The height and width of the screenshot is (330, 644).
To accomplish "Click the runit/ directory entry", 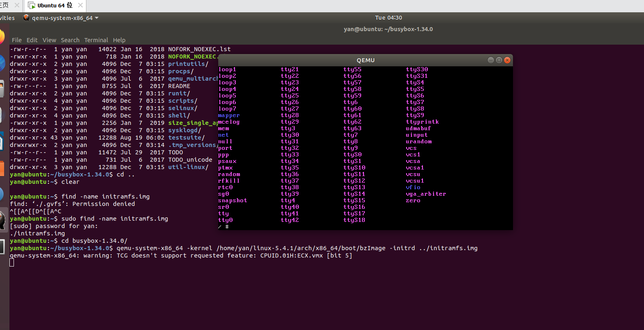I will click(x=179, y=93).
